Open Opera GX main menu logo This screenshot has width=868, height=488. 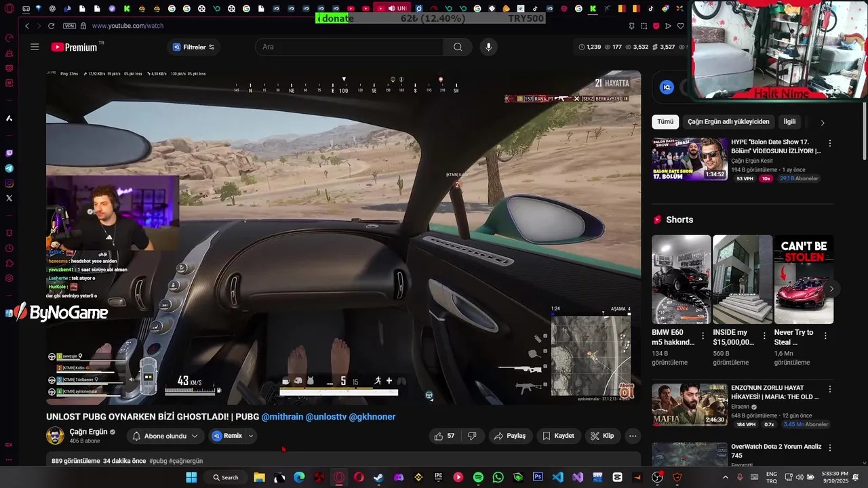[x=9, y=9]
